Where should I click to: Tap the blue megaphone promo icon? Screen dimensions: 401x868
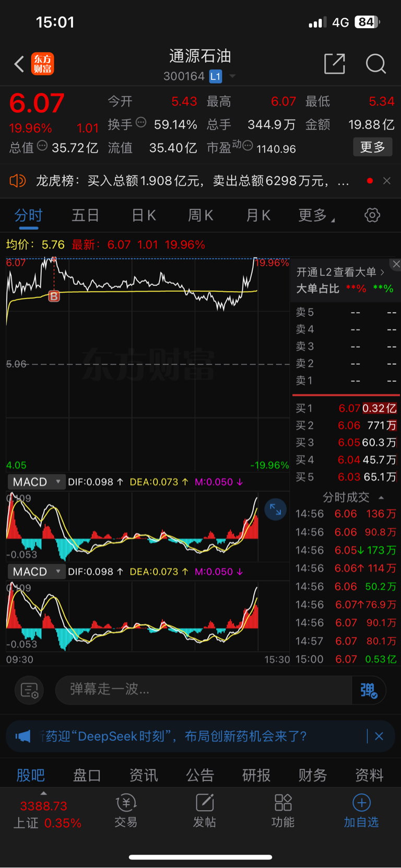[23, 736]
